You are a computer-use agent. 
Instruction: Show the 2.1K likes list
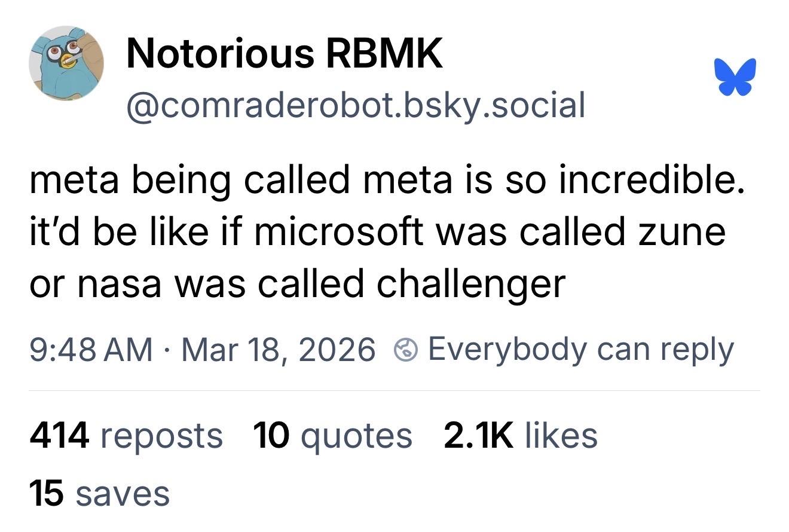520,435
